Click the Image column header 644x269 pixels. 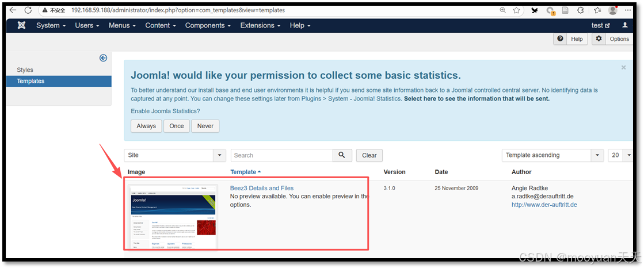136,172
